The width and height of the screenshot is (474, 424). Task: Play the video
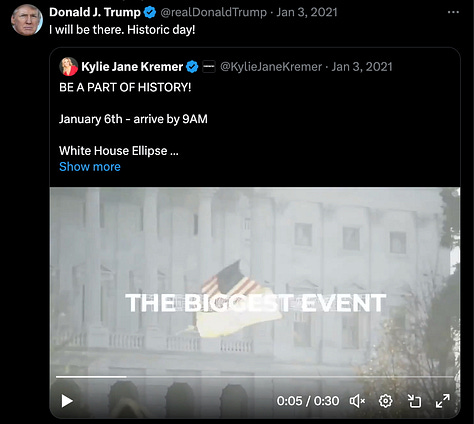67,401
